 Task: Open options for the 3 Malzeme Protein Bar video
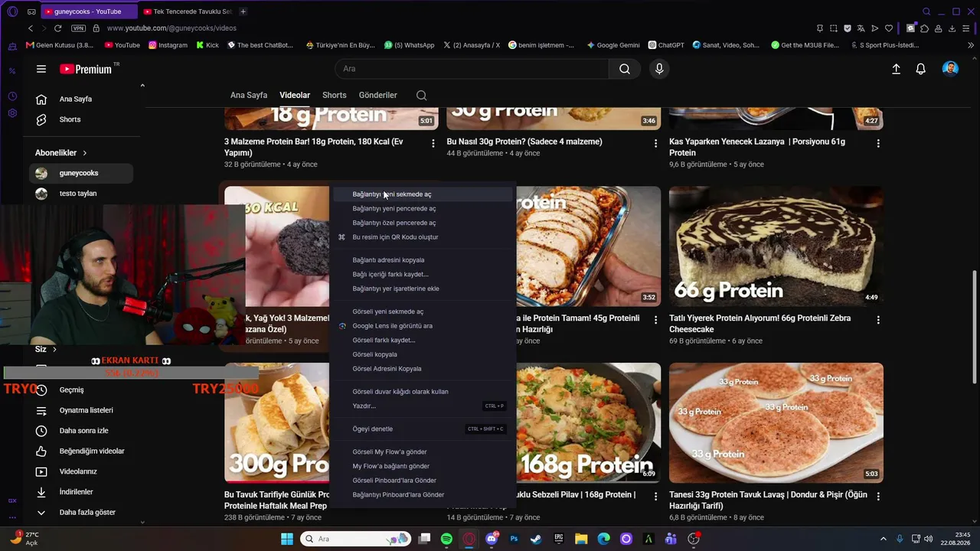pos(433,143)
